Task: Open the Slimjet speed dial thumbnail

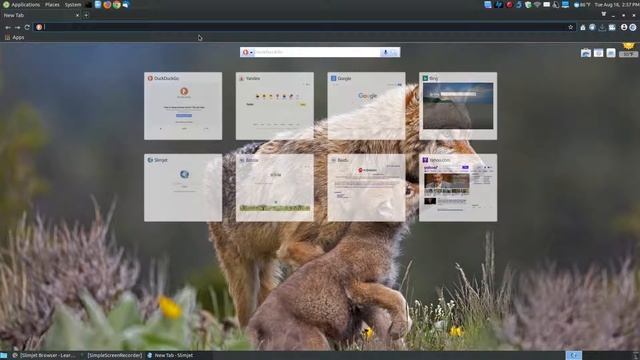Action: point(183,188)
